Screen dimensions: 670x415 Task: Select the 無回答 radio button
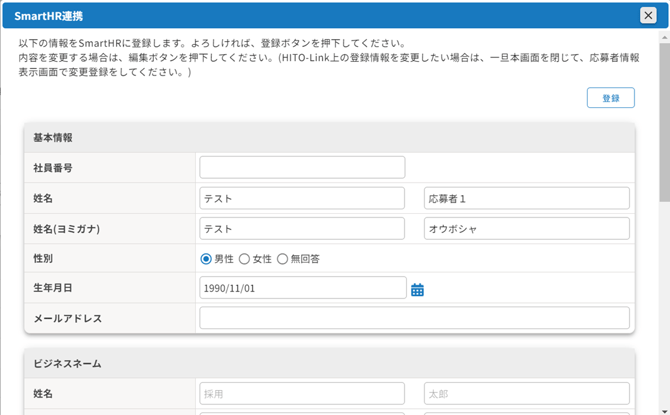(282, 259)
